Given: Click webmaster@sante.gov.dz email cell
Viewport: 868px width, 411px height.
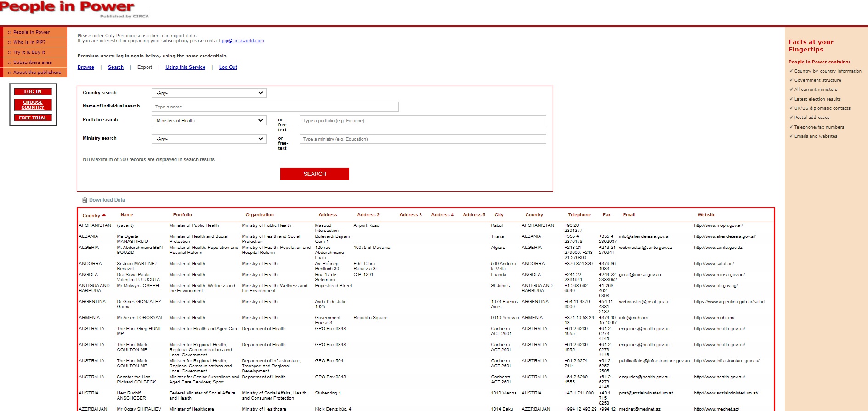Looking at the screenshot, I should [646, 248].
